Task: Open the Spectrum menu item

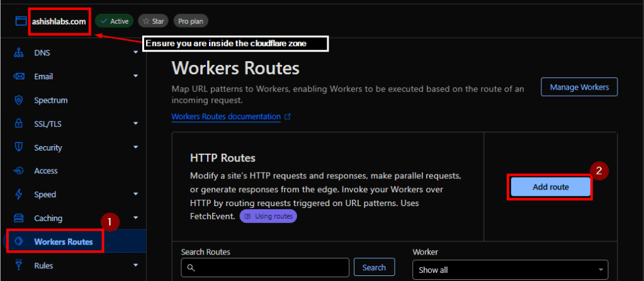Action: tap(50, 100)
